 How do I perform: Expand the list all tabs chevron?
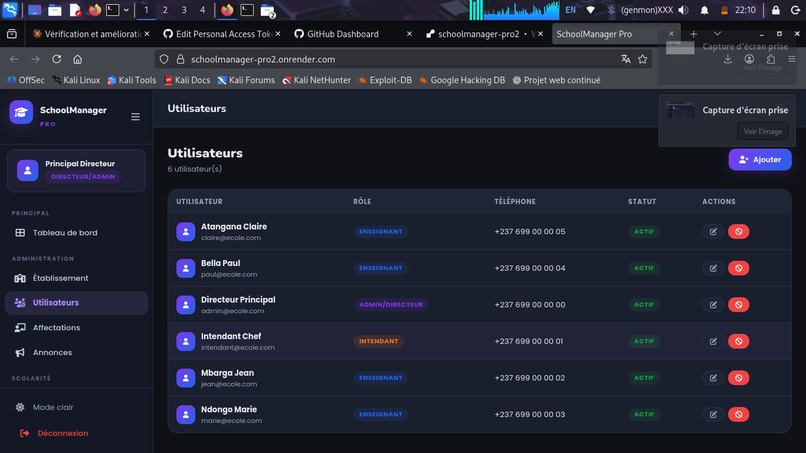(717, 33)
